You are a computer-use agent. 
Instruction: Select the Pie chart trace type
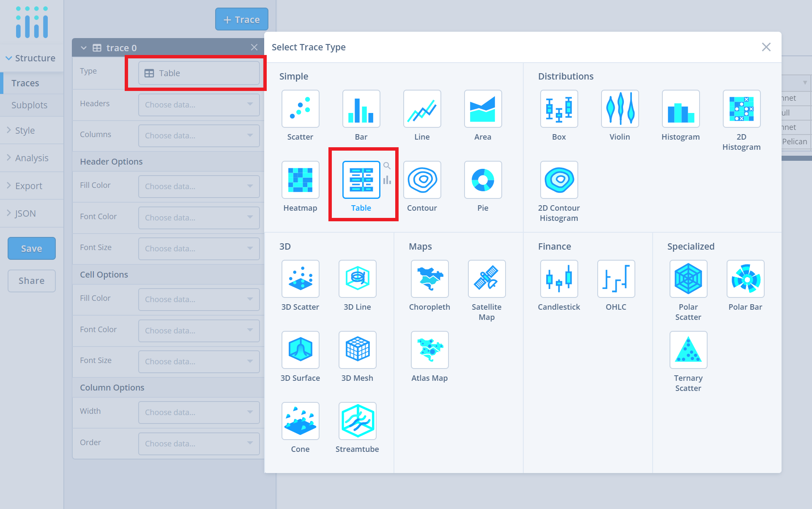[482, 180]
